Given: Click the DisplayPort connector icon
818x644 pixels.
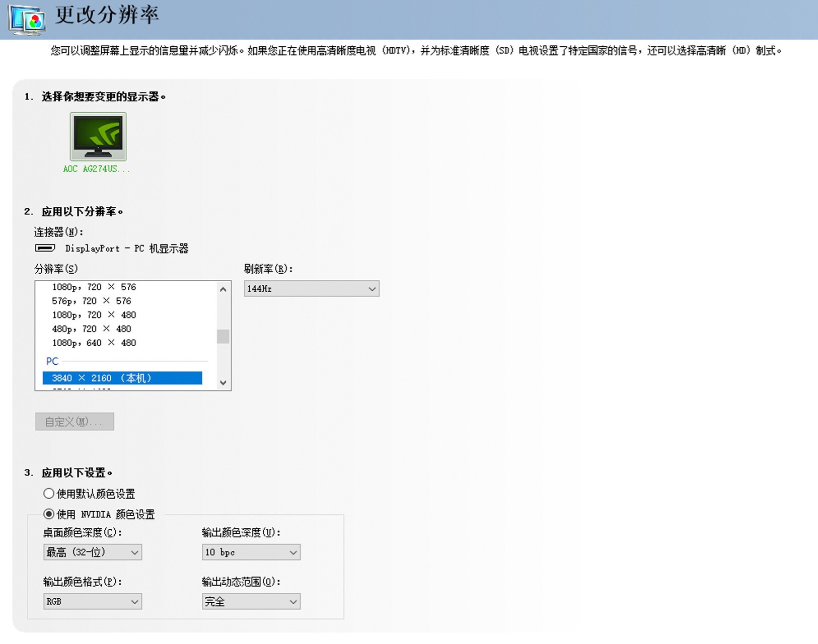Looking at the screenshot, I should click(45, 248).
